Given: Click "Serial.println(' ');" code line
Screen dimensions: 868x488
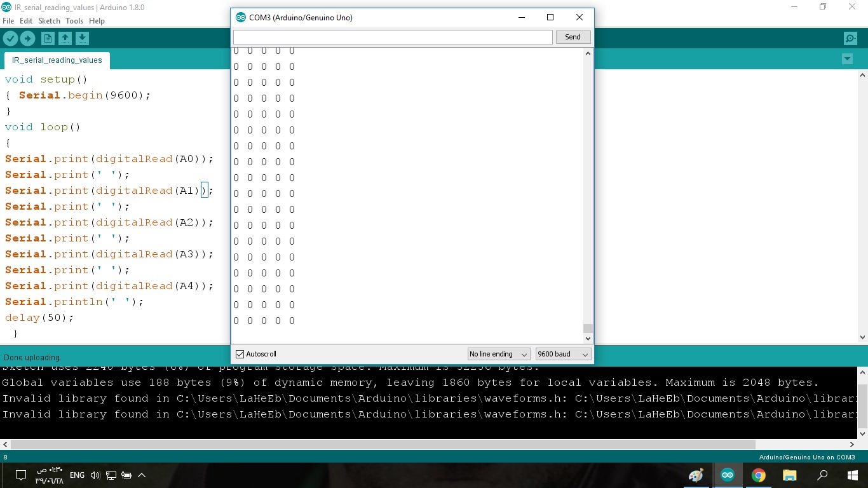Looking at the screenshot, I should 74,302.
